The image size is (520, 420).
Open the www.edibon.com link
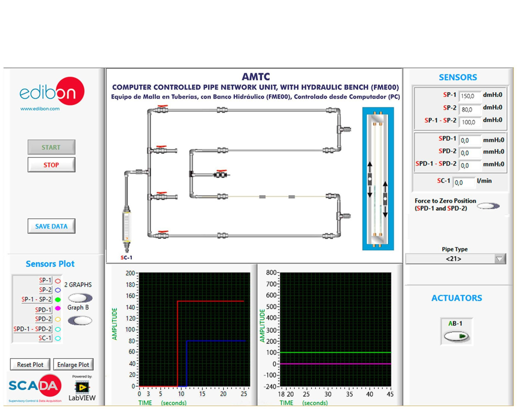40,109
